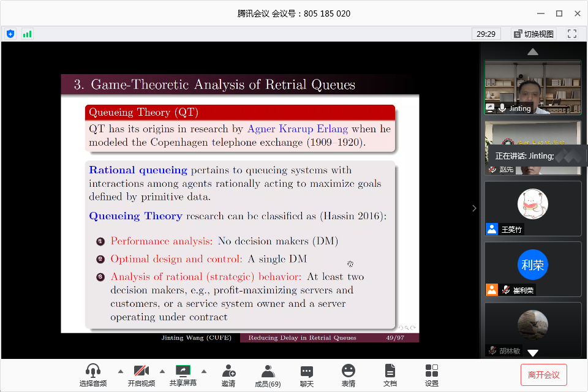
Task: Click 'Rational queueing' heading on slide
Action: (x=138, y=170)
